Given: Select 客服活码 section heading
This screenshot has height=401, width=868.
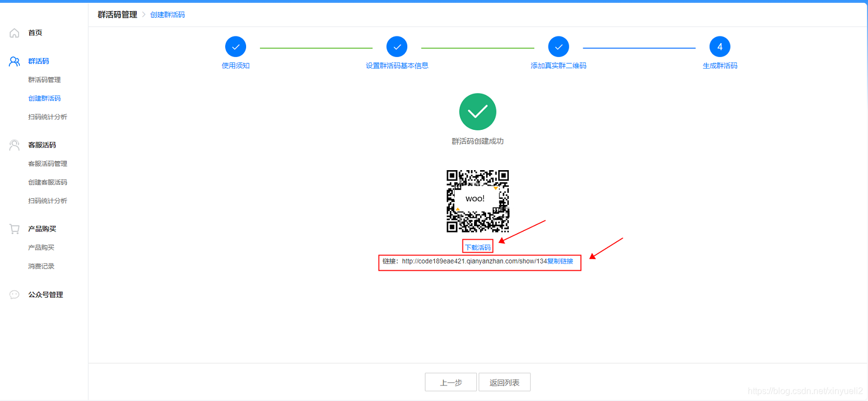Looking at the screenshot, I should pyautogui.click(x=42, y=145).
